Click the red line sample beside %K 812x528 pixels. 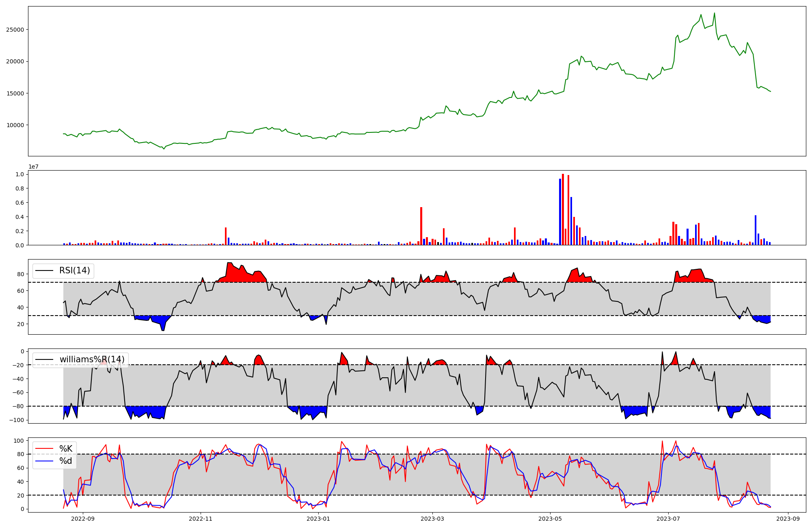[x=45, y=448]
